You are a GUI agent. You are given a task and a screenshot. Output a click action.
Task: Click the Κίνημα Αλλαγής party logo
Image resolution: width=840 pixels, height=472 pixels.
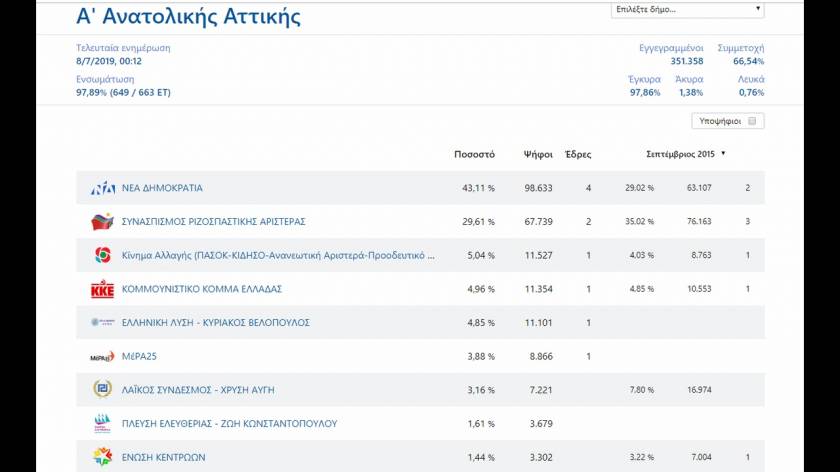pyautogui.click(x=103, y=255)
